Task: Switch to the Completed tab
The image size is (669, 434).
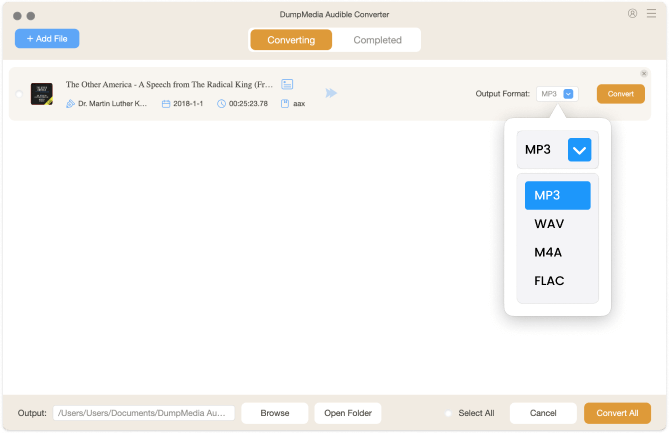Action: tap(377, 40)
